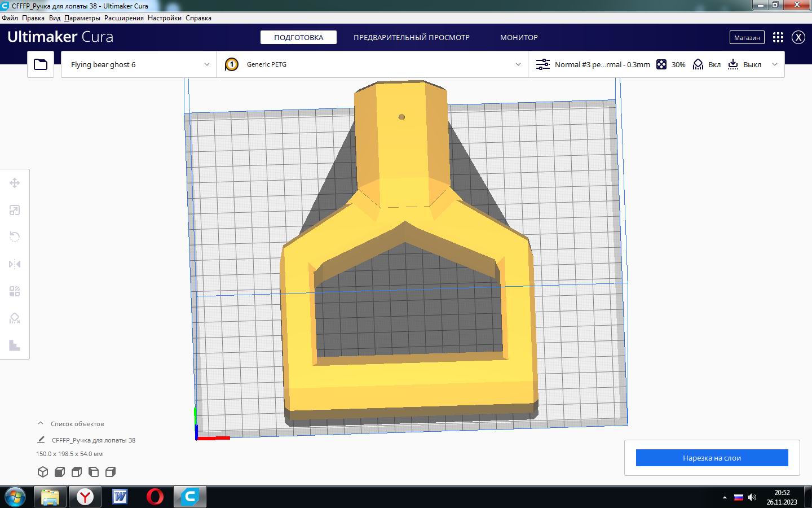Expand the Generic PETG material dropdown

pyautogui.click(x=518, y=64)
